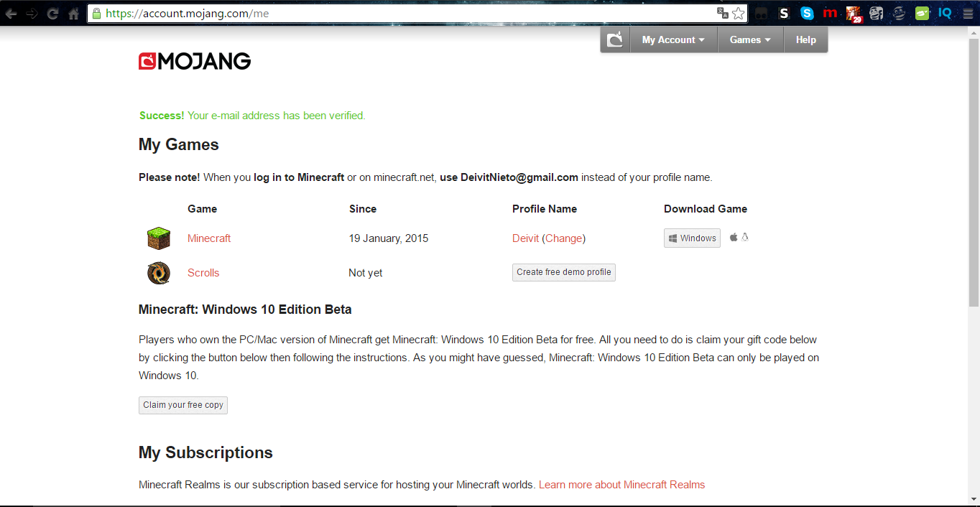Go back with the browser back arrow
980x507 pixels.
(11, 13)
